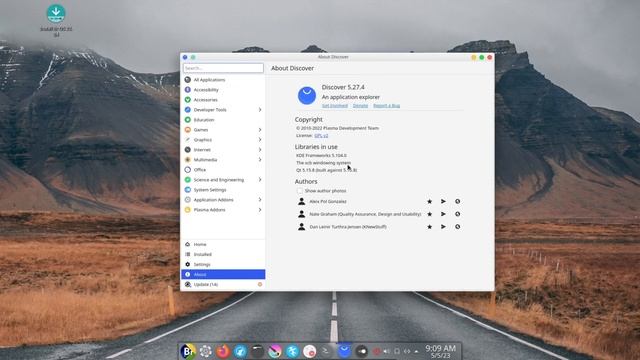640x360 pixels.
Task: Click the red tray icon left of volume
Action: (x=376, y=351)
